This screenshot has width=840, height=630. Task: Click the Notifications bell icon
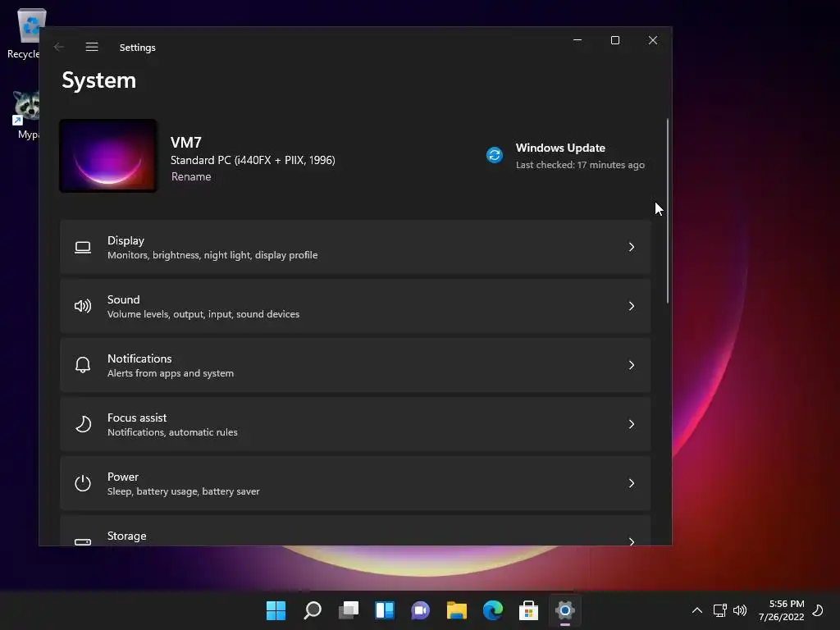(x=83, y=365)
